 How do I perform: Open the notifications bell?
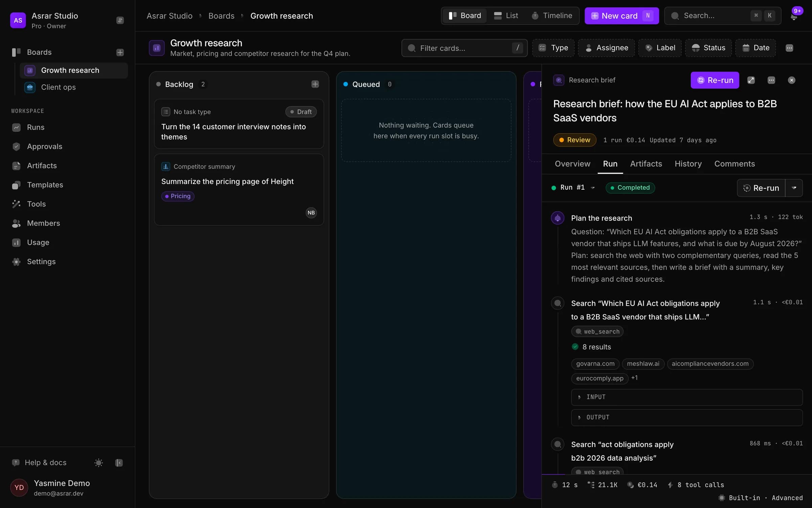(794, 16)
